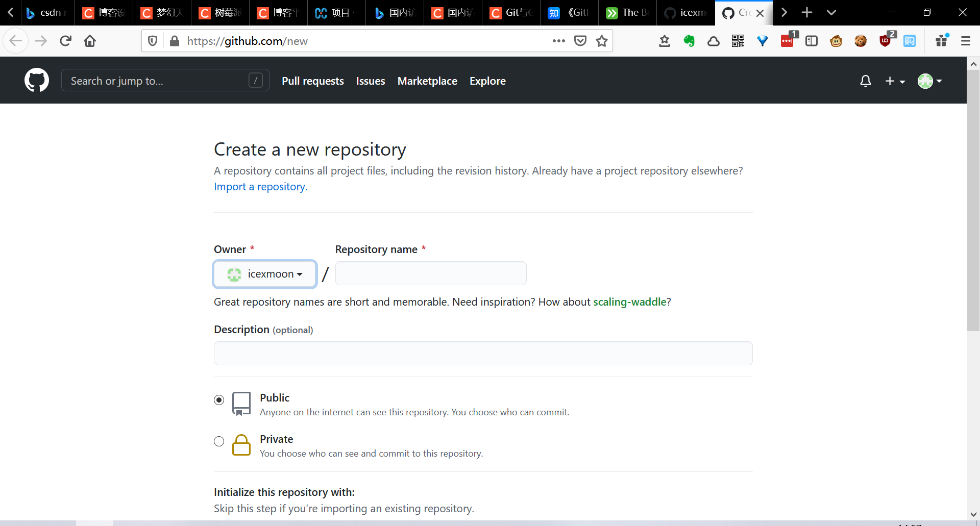Viewport: 980px width, 526px height.
Task: Switch to the 梦幻天 tab
Action: 162,12
